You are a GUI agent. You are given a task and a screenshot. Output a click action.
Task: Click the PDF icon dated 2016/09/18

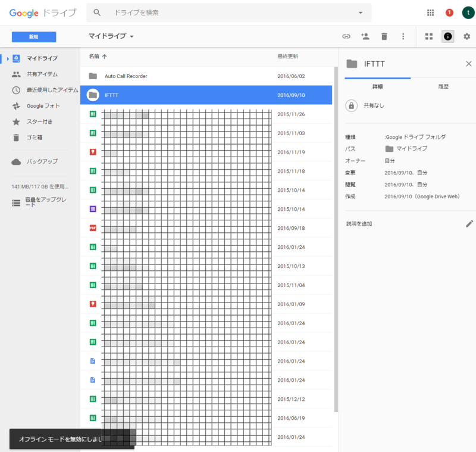(x=93, y=228)
